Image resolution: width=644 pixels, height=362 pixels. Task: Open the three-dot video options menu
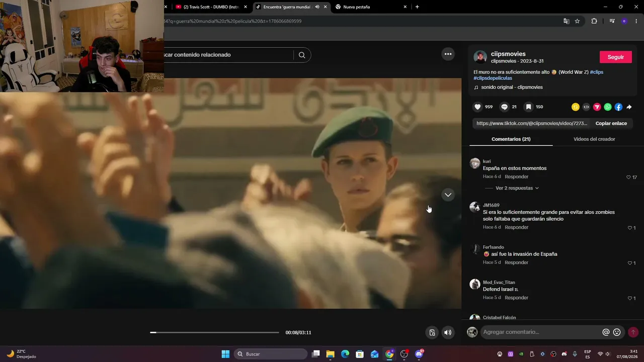(x=448, y=54)
